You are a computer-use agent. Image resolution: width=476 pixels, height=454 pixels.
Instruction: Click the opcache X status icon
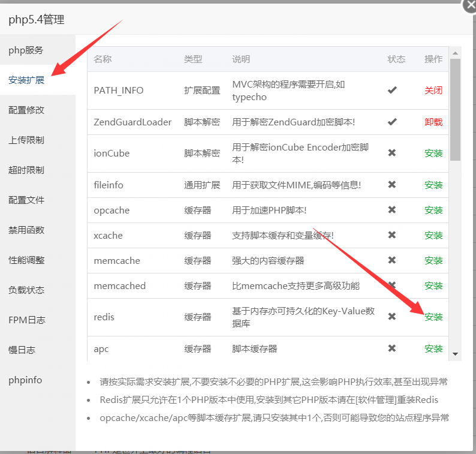click(x=392, y=209)
